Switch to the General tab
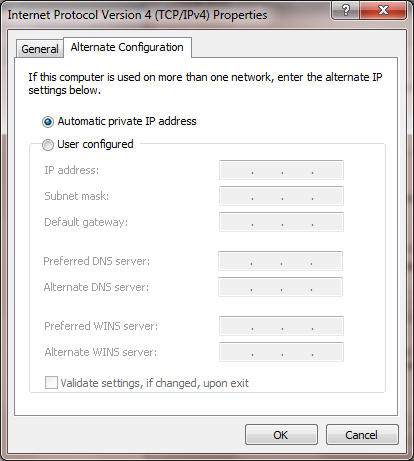 40,49
